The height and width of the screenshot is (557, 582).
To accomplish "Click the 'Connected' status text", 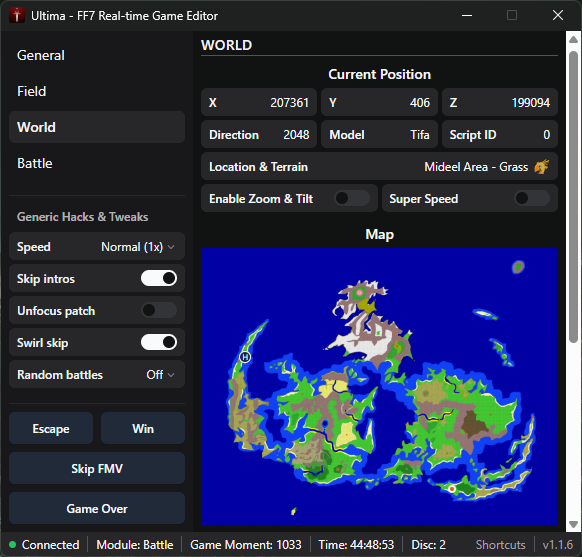I will [x=50, y=544].
